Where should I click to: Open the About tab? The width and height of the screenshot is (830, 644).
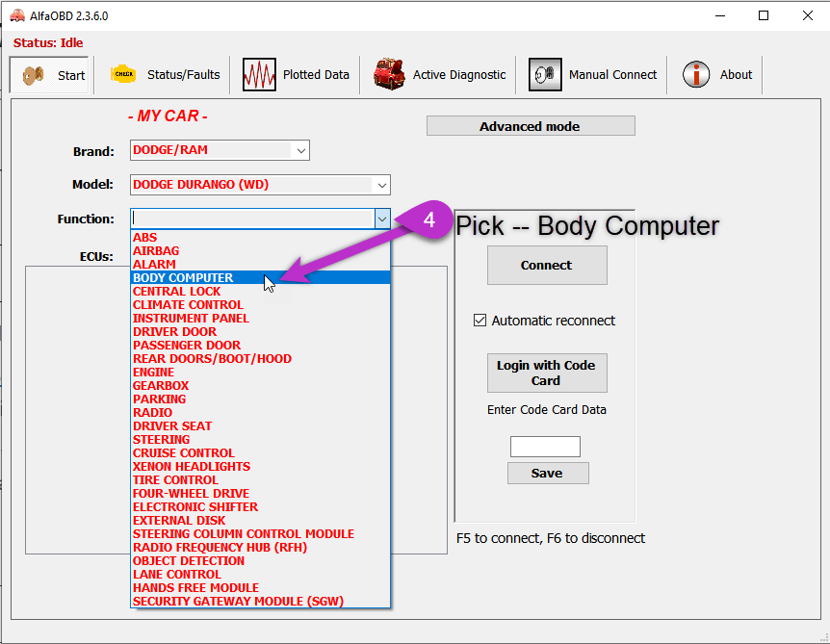click(717, 75)
